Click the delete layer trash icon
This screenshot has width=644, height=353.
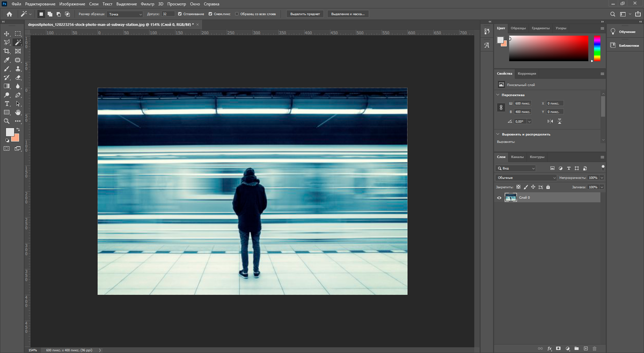tap(595, 349)
